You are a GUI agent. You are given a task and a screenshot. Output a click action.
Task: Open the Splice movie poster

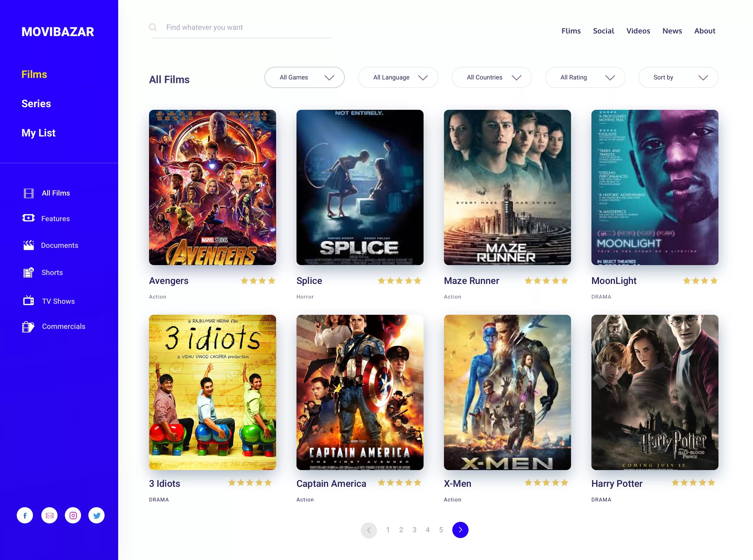[360, 187]
